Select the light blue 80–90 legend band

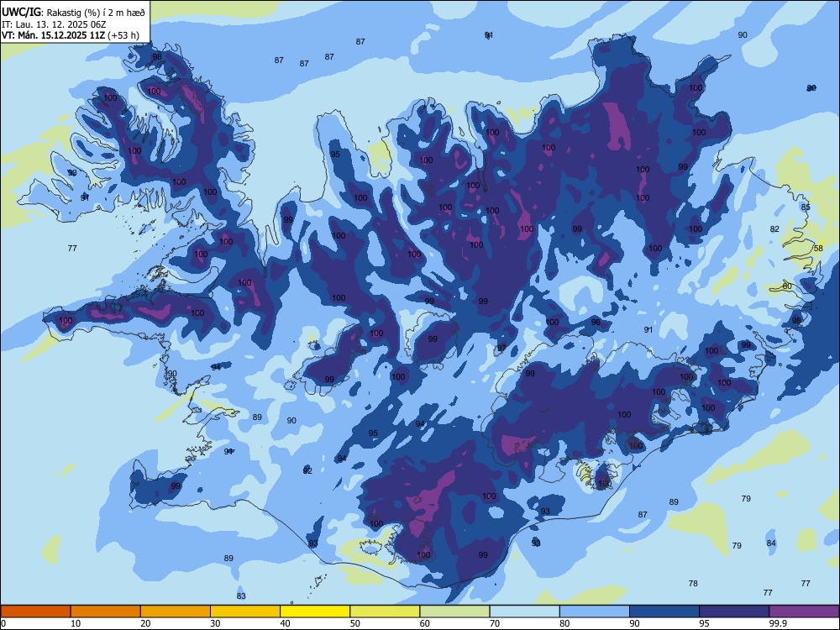[595, 612]
